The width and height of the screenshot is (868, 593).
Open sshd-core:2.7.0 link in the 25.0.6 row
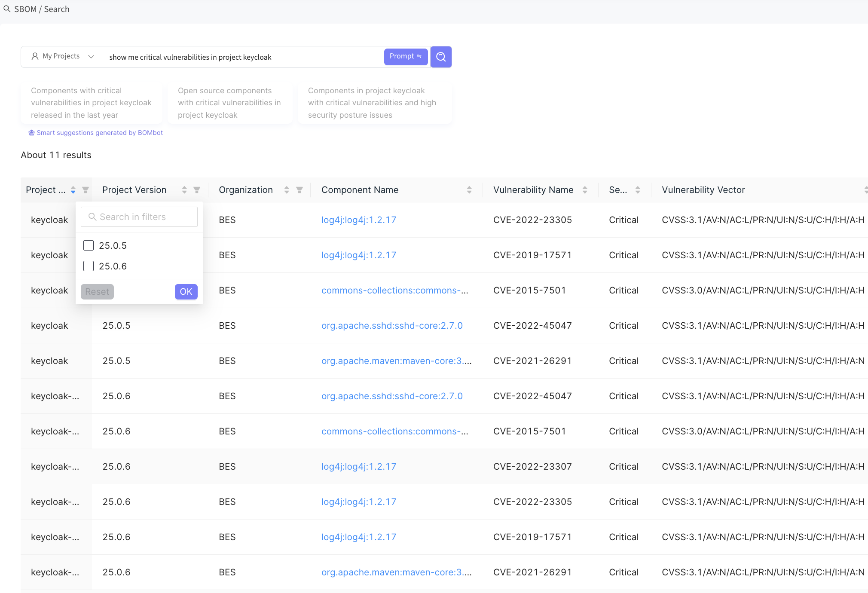pyautogui.click(x=392, y=396)
